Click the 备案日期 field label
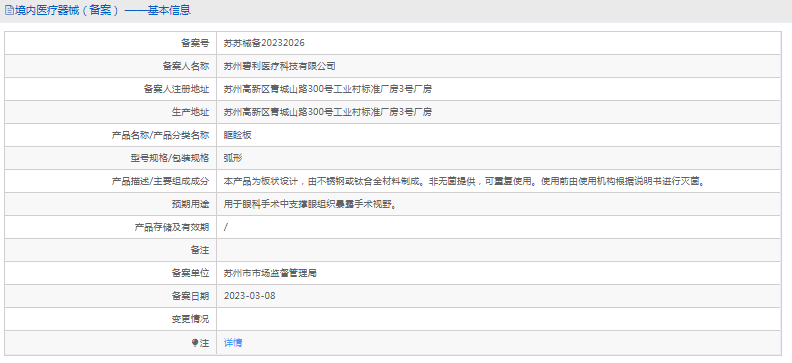 [190, 296]
